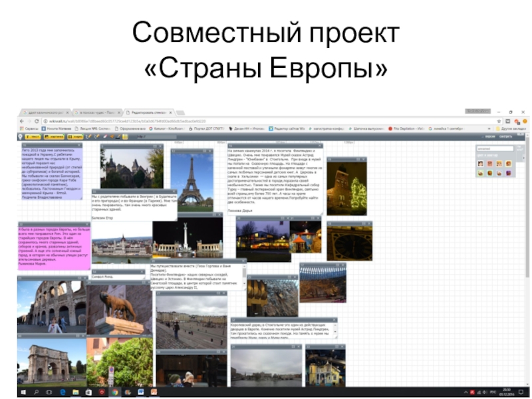Click the 'текст' button in wall toolbar
The height and width of the screenshot is (399, 532).
32,136
